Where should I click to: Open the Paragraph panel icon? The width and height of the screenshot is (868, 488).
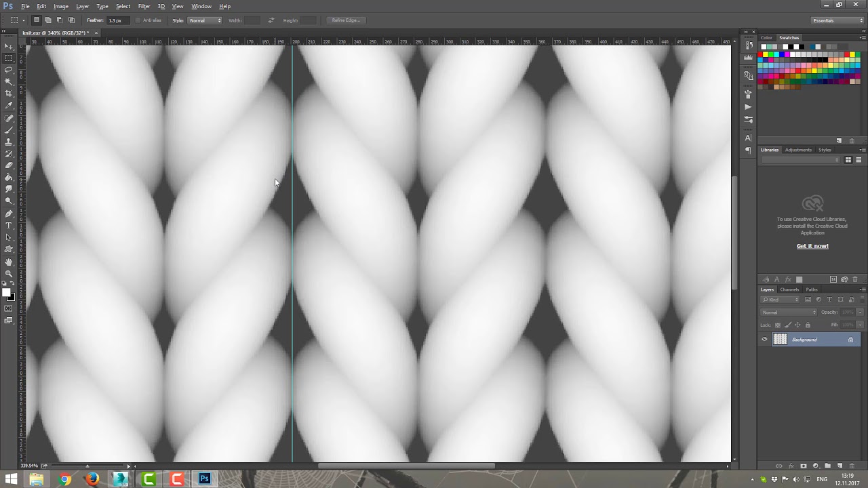click(748, 150)
